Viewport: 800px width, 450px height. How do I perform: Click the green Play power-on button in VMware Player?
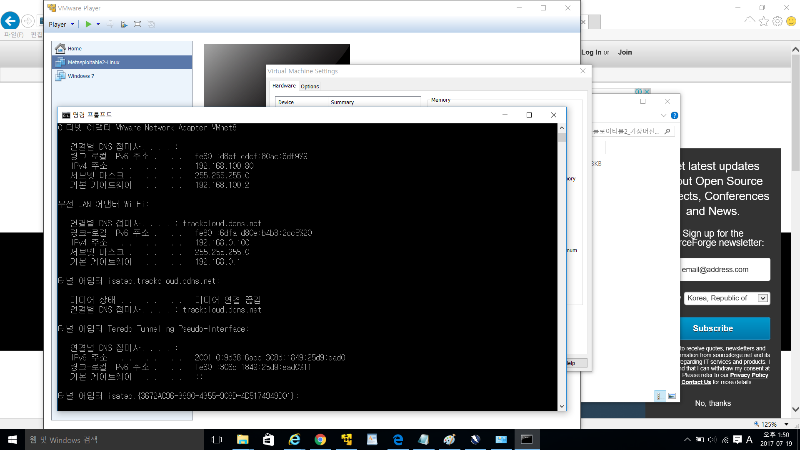coord(88,24)
